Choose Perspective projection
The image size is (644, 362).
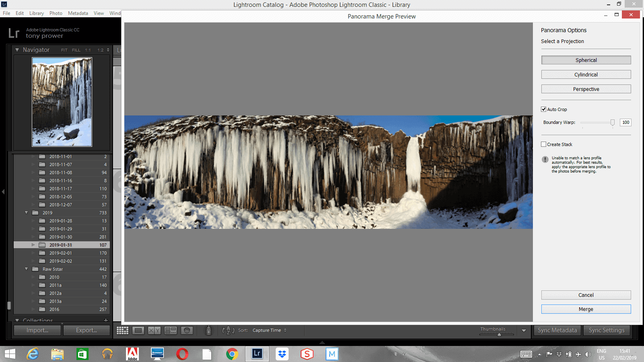click(x=586, y=89)
